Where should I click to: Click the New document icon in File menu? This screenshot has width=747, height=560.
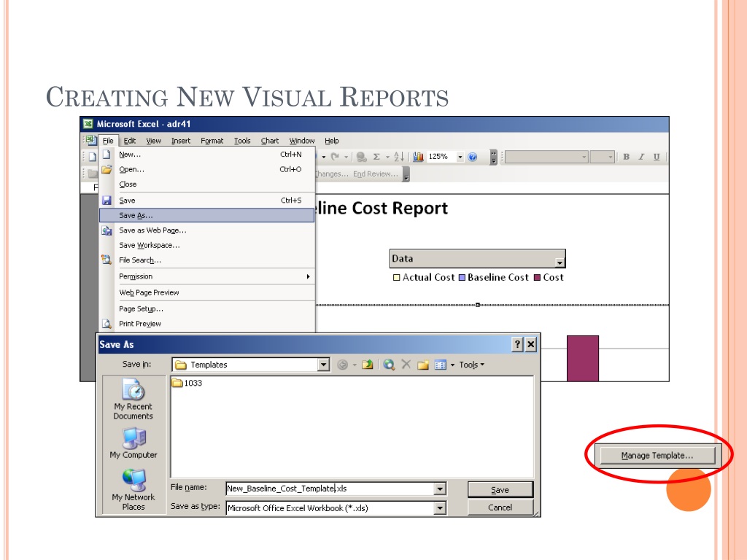[x=107, y=155]
